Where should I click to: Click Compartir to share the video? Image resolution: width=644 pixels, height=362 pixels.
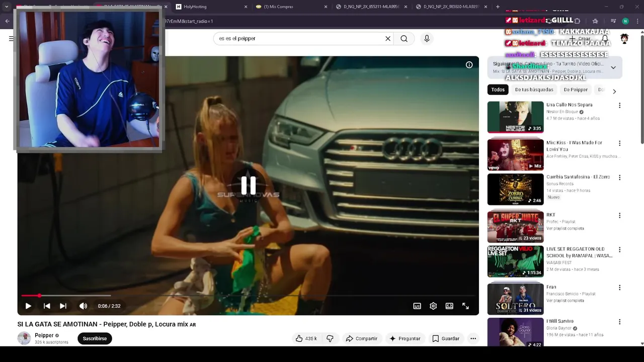pyautogui.click(x=361, y=338)
